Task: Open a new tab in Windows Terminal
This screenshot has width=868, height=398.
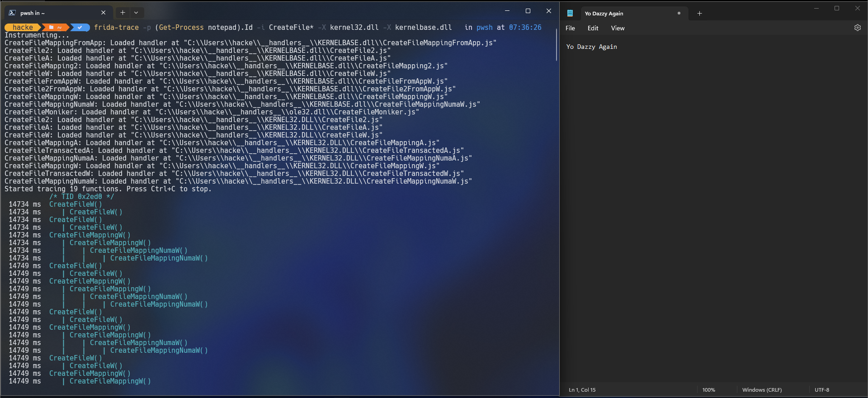Action: click(x=123, y=13)
